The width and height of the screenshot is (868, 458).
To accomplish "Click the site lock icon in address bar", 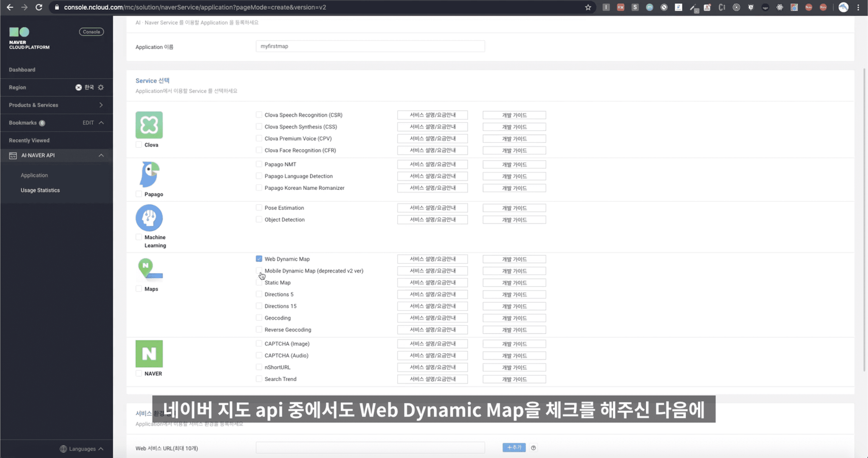I will pos(57,7).
